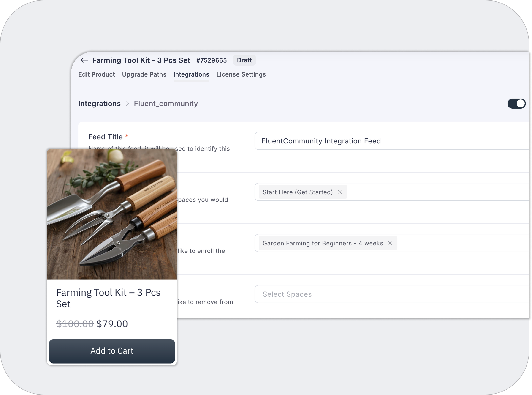Click the Integrations breadcrumb link
The width and height of the screenshot is (532, 395).
(x=99, y=104)
